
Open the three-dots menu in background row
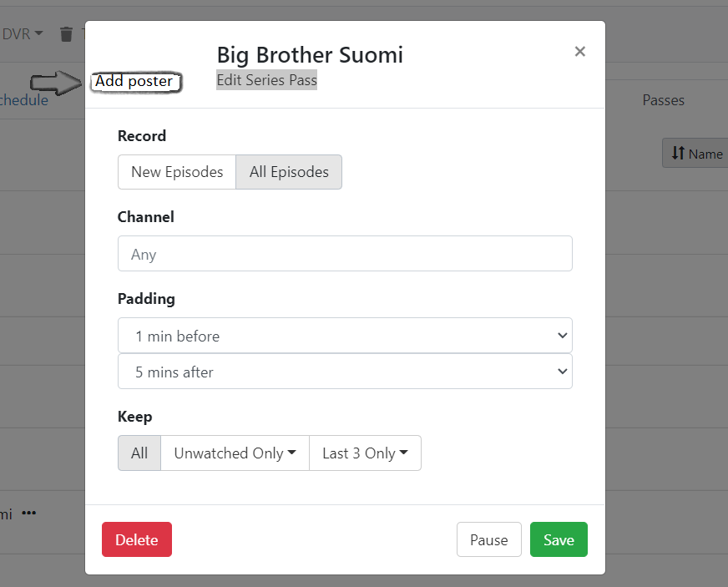click(x=28, y=513)
